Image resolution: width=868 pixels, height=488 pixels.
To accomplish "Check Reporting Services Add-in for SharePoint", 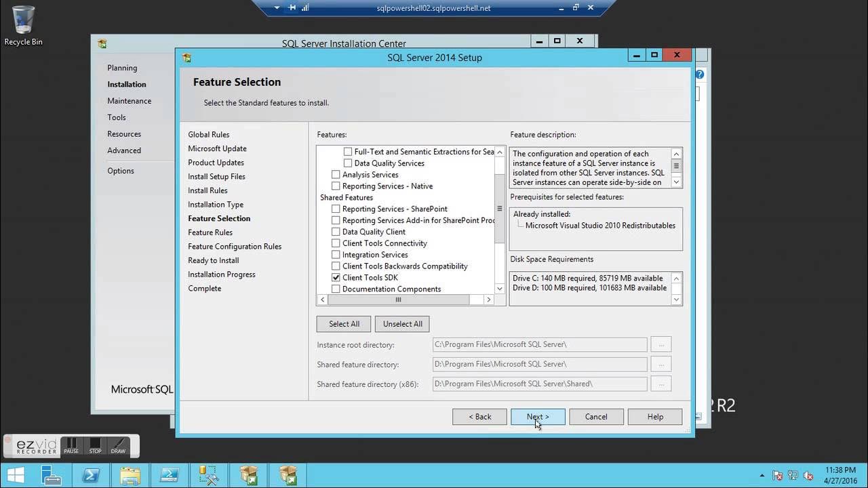I will pyautogui.click(x=336, y=220).
